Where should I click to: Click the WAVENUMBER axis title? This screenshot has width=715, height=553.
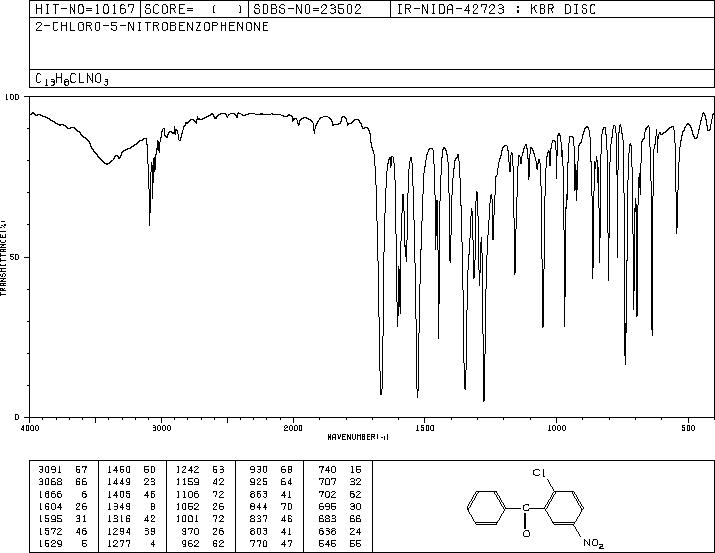pyautogui.click(x=358, y=437)
